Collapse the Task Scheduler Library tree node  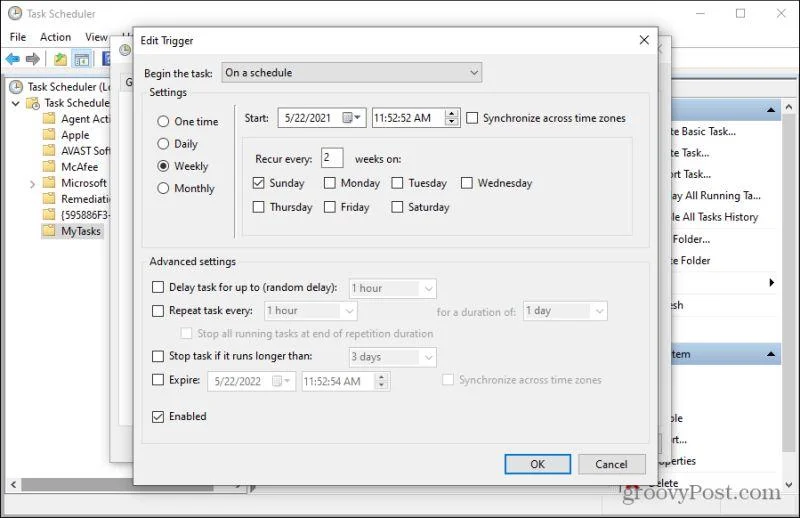pos(16,104)
